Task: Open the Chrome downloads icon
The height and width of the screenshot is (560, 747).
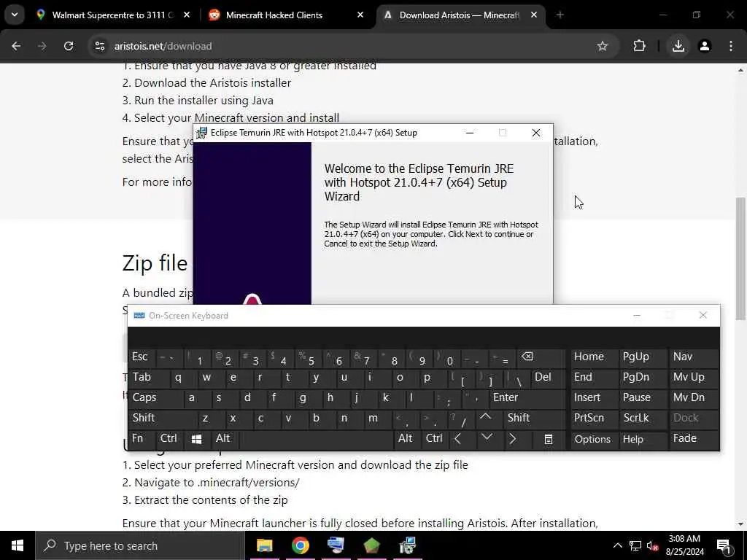Action: [x=678, y=46]
